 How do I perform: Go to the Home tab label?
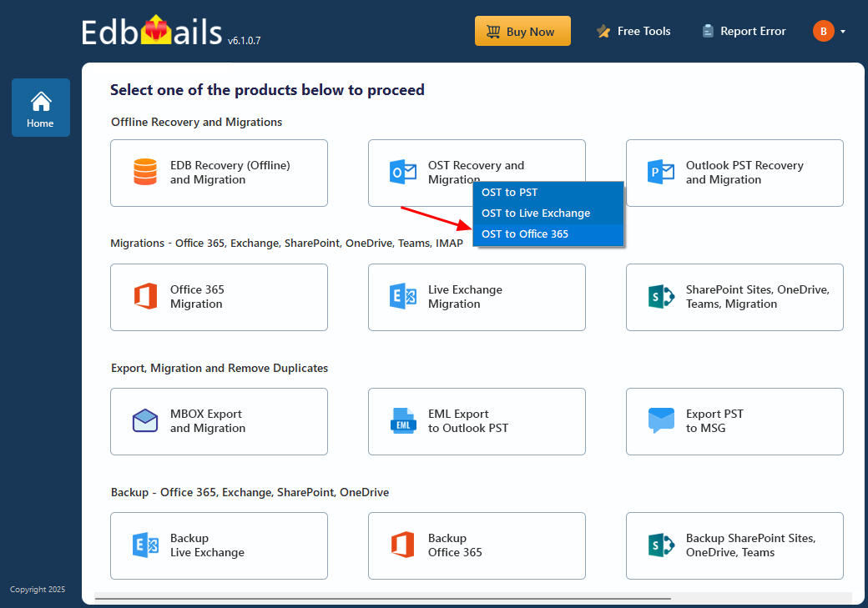pyautogui.click(x=40, y=123)
